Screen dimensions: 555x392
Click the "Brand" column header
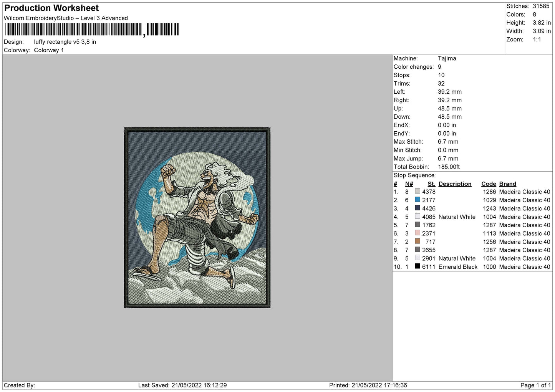[x=508, y=184]
